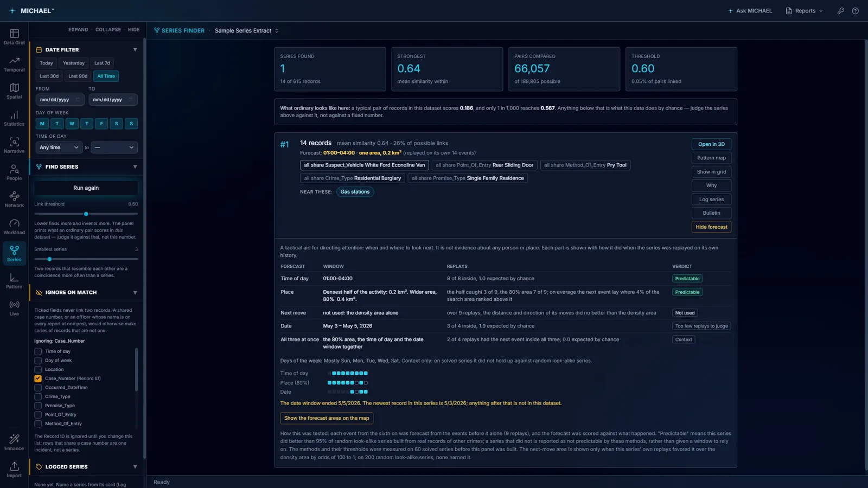Click the Gas stations nearby tag

[355, 192]
